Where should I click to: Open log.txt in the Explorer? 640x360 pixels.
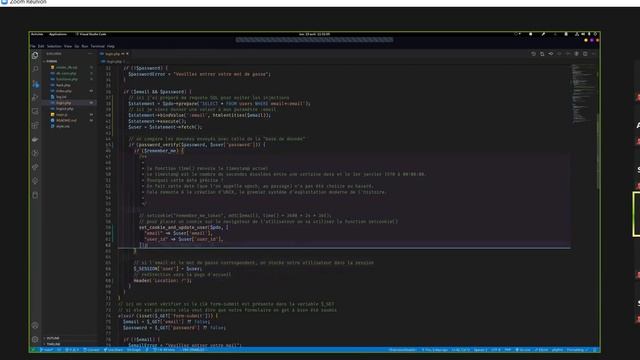pos(61,97)
